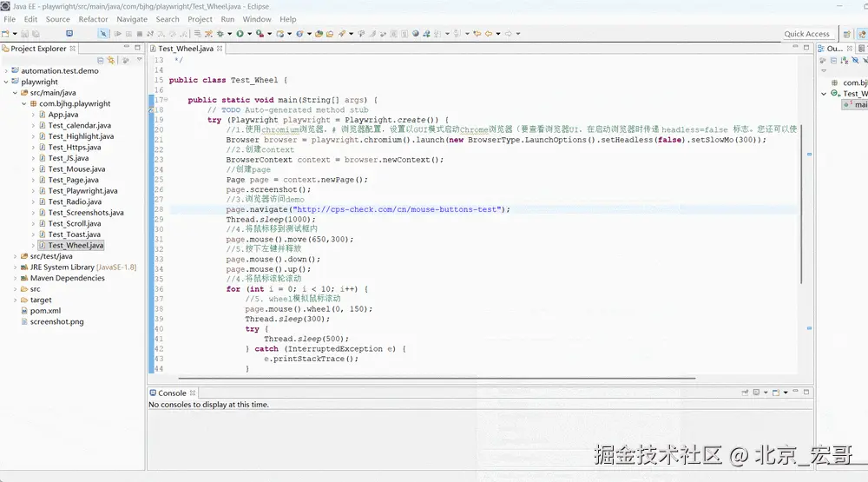Close the Test_Wheel.java editor tab
Viewport: 868px width, 482px height.
point(220,49)
